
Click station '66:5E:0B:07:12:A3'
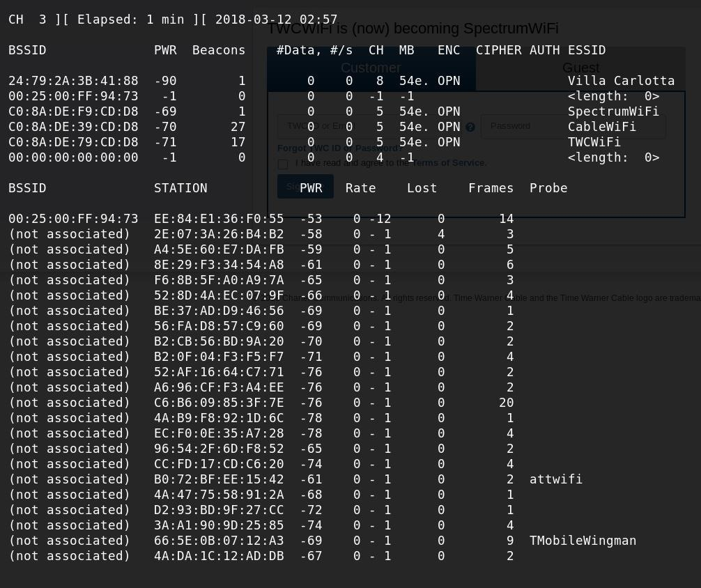(219, 541)
